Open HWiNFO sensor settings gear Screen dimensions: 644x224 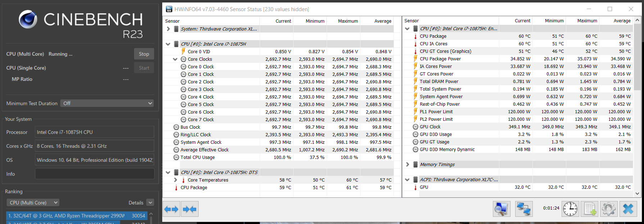(609, 209)
